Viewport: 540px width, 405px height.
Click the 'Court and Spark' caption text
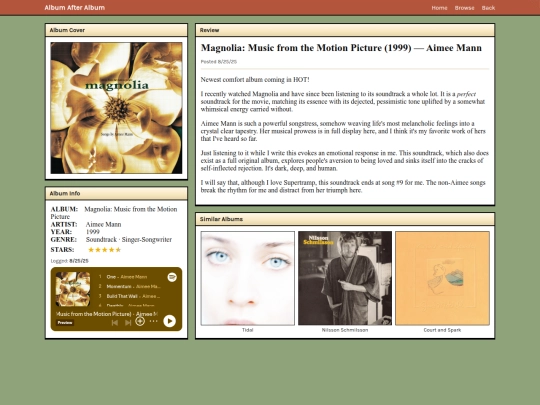[442, 330]
